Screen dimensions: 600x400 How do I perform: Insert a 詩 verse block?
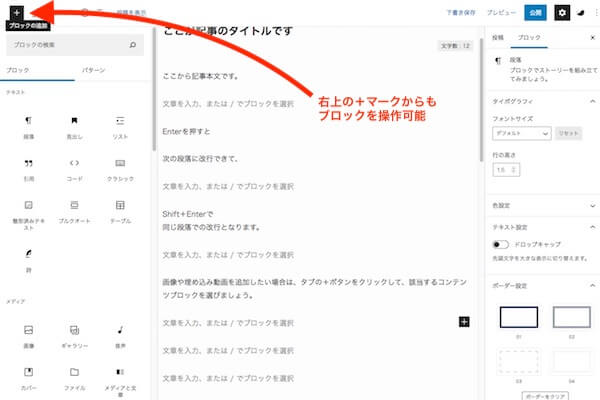click(x=29, y=261)
